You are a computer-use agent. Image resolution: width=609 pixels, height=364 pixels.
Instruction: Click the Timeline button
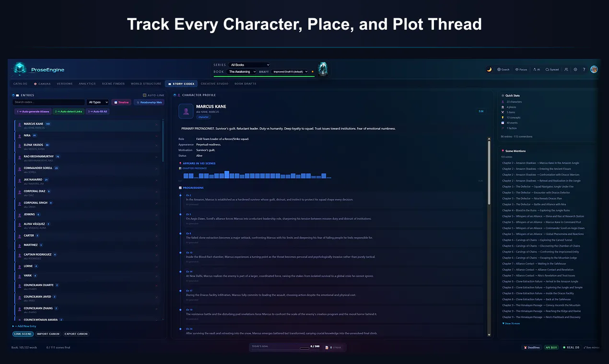click(121, 102)
